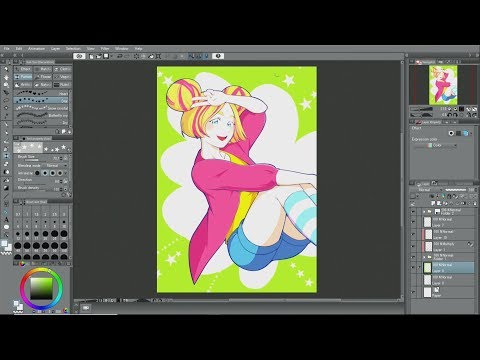Click the Lock layer icon in Layer panel
The image size is (480, 360).
point(449,196)
